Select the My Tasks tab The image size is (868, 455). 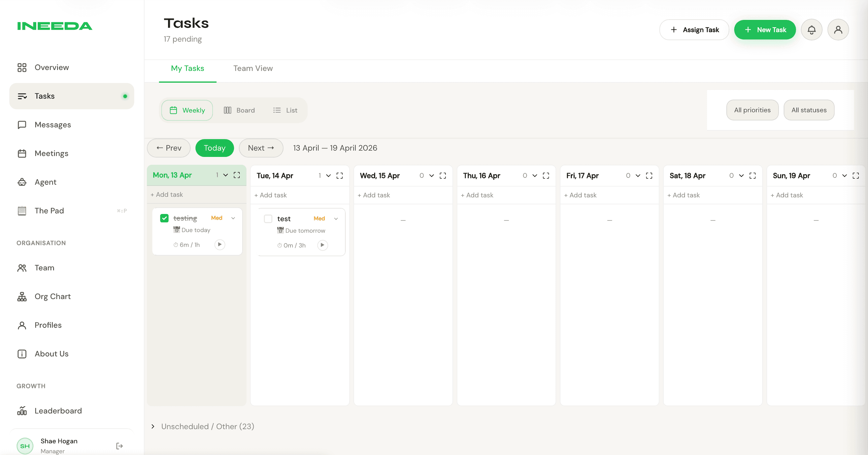point(188,68)
